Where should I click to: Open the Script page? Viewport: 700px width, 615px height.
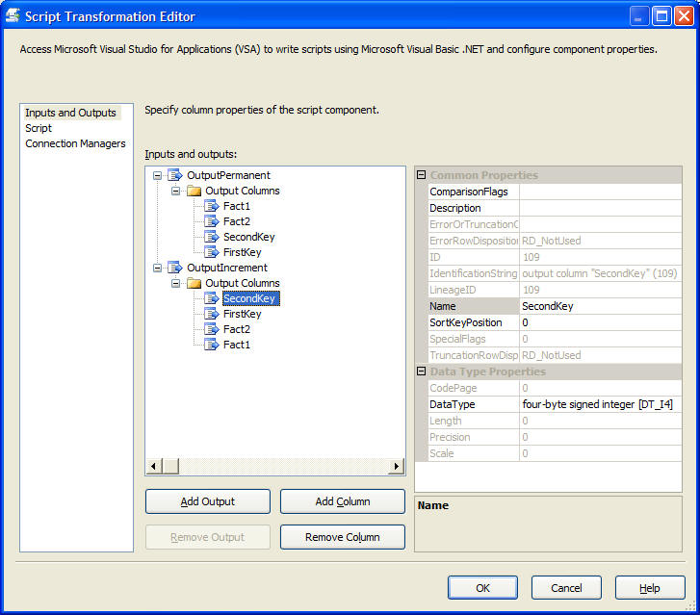39,128
